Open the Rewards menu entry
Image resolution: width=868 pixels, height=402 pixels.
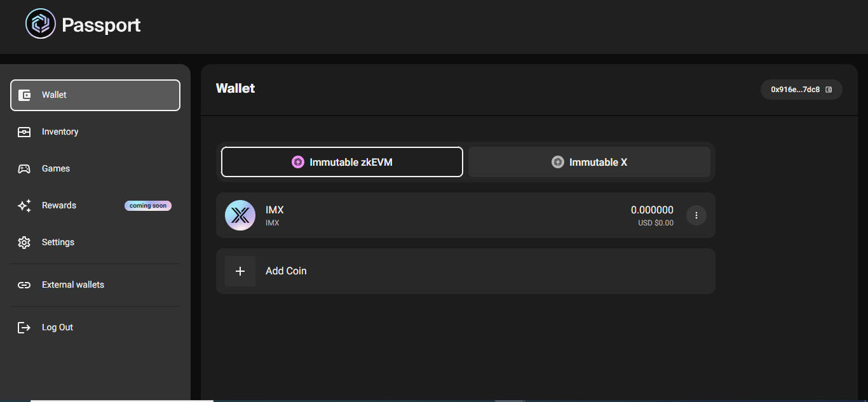[95, 206]
